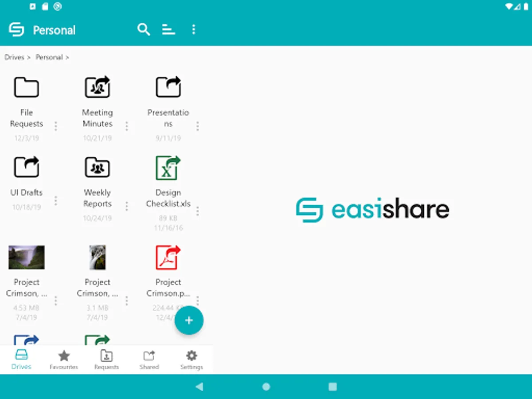Tap the Personal title in the header
Screen dimensions: 532x399
pos(54,30)
